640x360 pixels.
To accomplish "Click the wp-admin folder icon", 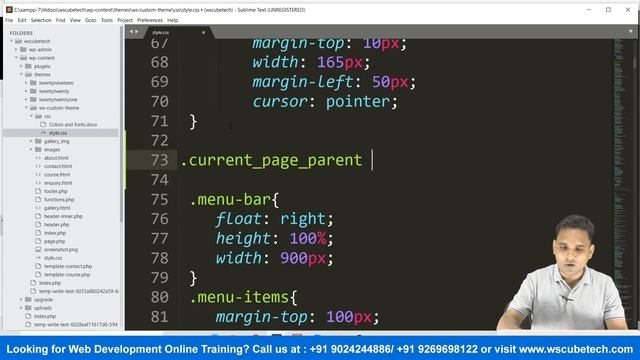I will tap(23, 49).
